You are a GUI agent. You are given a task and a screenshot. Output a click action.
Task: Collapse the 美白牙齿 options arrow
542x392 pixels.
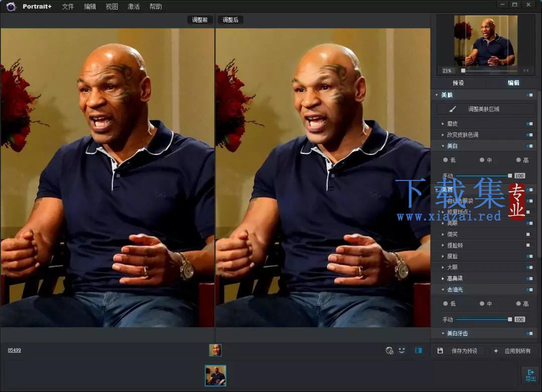tap(443, 333)
